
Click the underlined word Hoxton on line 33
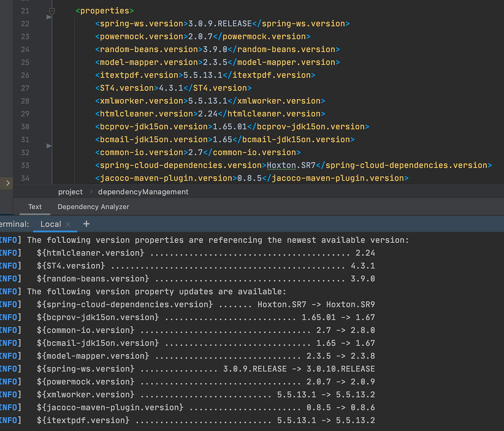281,165
